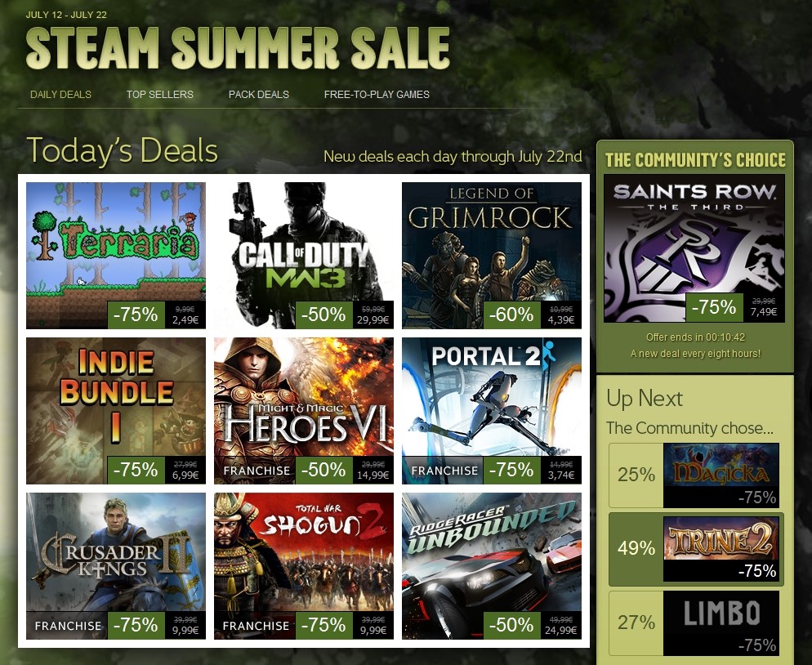The height and width of the screenshot is (665, 812).
Task: Click the -50% price badge on Ridge Racer
Action: coord(511,625)
